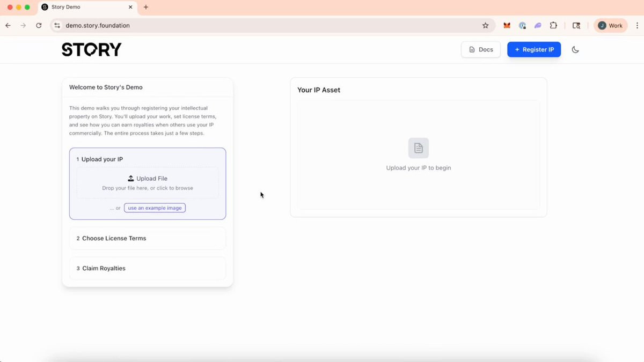The width and height of the screenshot is (644, 362).
Task: Open Chrome three-dot menu
Action: tap(638, 25)
